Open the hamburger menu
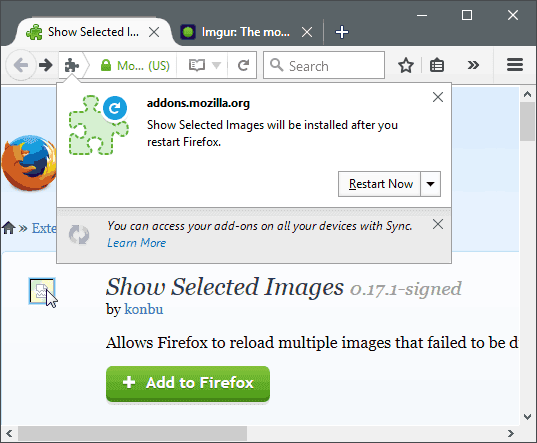 point(515,64)
